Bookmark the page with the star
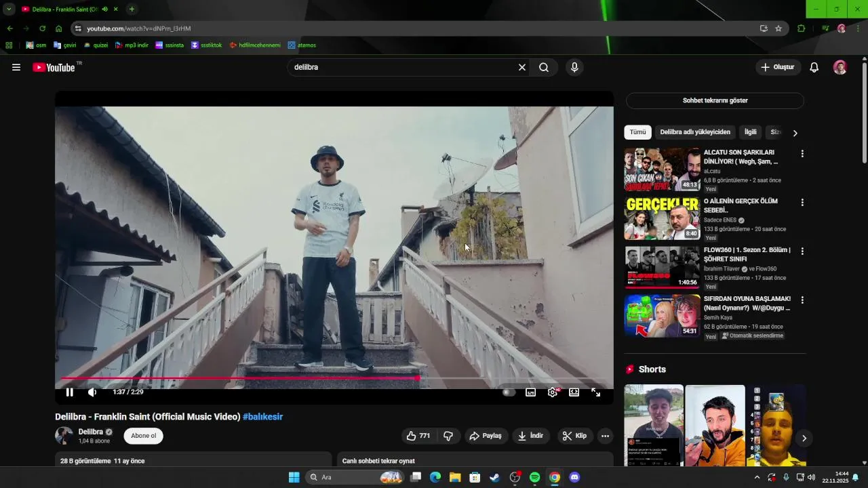This screenshot has width=868, height=488. (x=778, y=28)
